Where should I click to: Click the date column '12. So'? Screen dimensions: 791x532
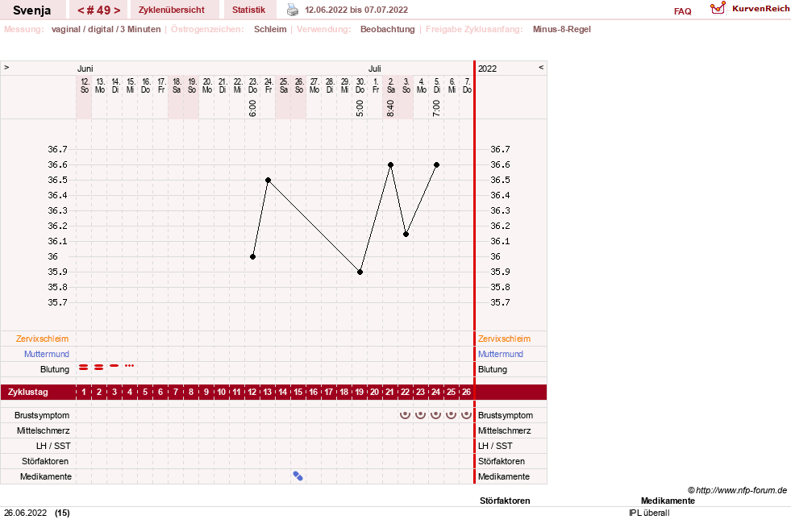tap(84, 85)
